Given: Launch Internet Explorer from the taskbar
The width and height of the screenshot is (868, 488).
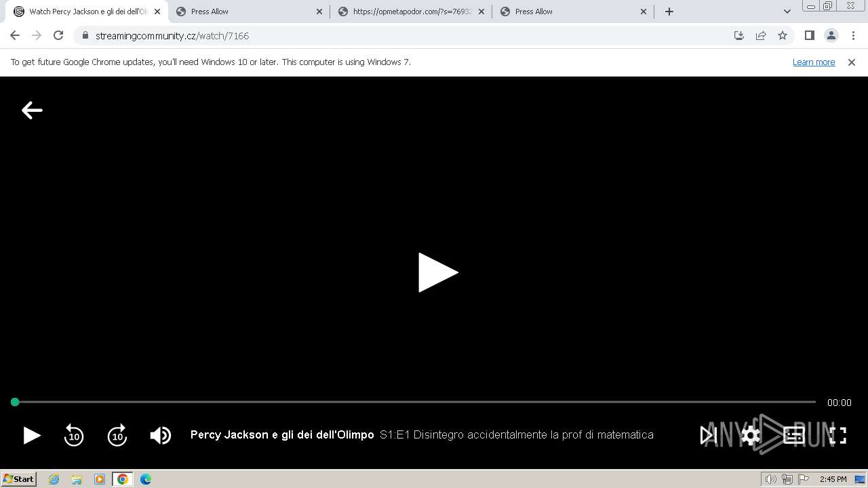Looking at the screenshot, I should tap(54, 479).
